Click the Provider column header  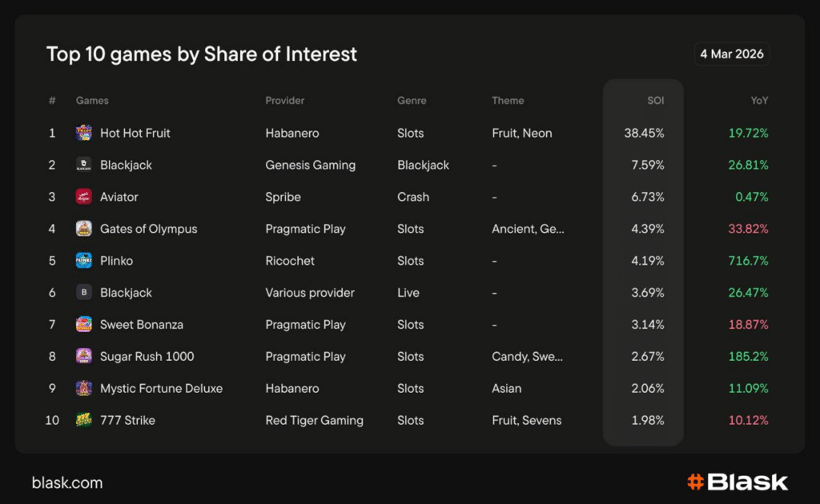284,101
